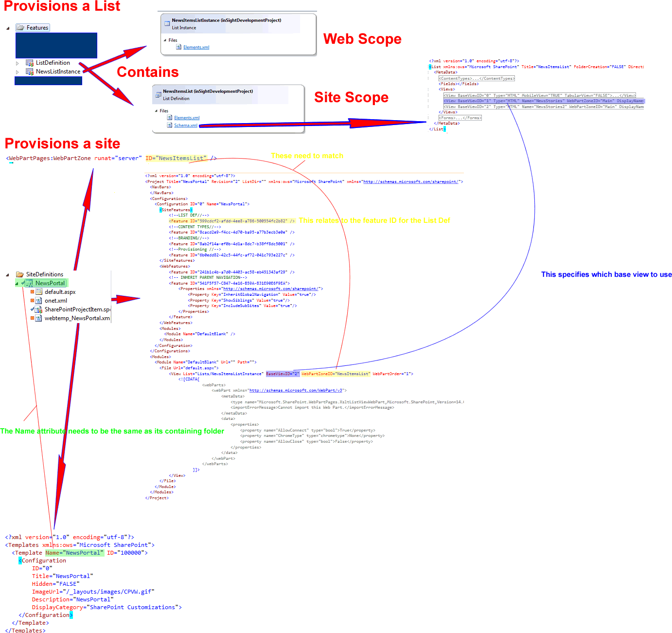Image resolution: width=672 pixels, height=633 pixels.
Task: Expand the NewsListInstance tree node
Action: coord(18,72)
